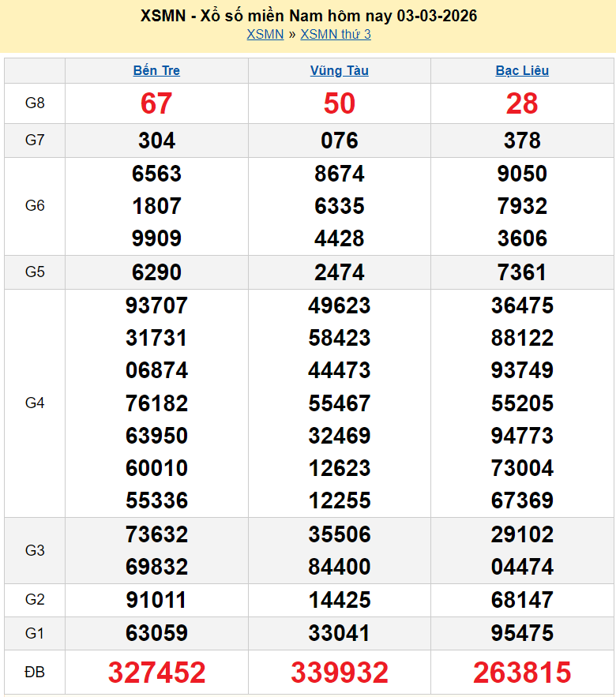The image size is (616, 697).
Task: Click the G3 number 04474
Action: click(x=522, y=567)
